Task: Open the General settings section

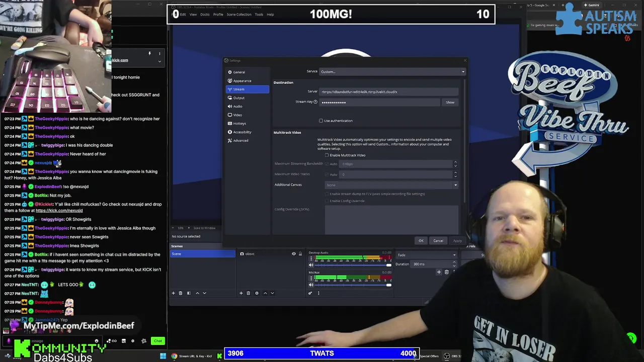Action: [x=247, y=72]
